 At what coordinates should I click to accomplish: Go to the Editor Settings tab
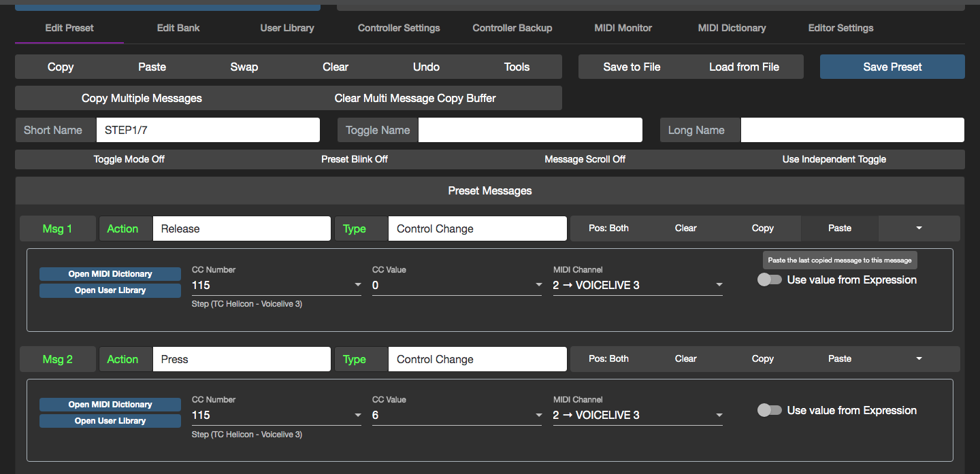[x=840, y=28]
